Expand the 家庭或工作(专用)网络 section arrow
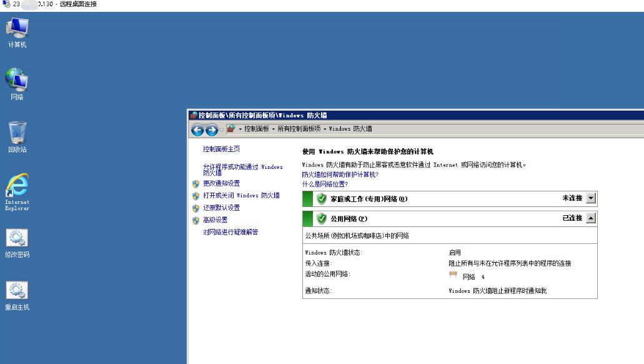 point(591,198)
